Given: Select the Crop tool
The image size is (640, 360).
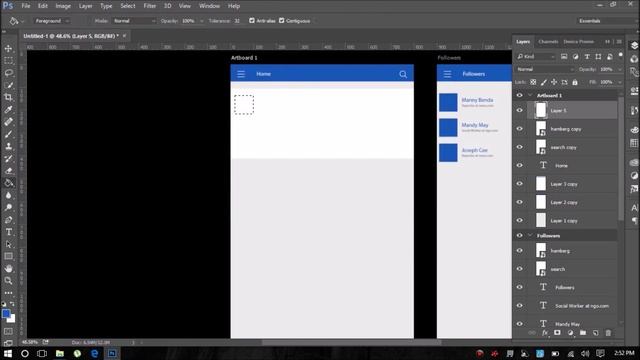Looking at the screenshot, I should pos(9,98).
